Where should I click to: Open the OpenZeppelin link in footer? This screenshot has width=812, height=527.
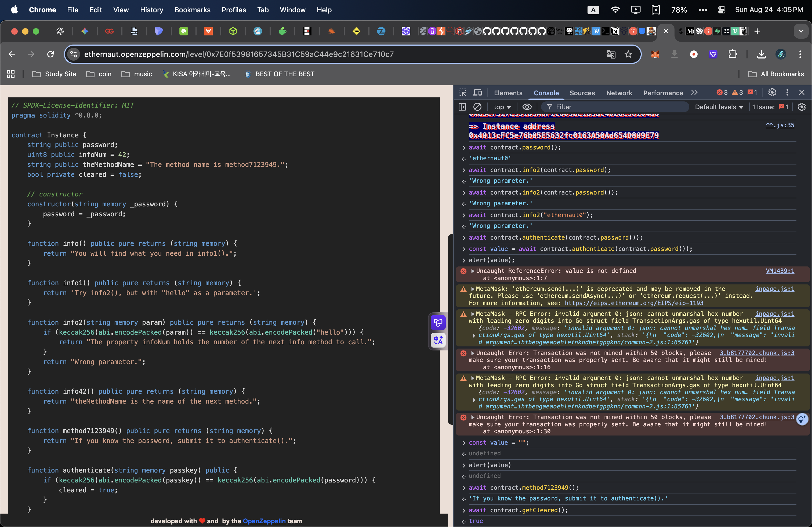tap(264, 521)
